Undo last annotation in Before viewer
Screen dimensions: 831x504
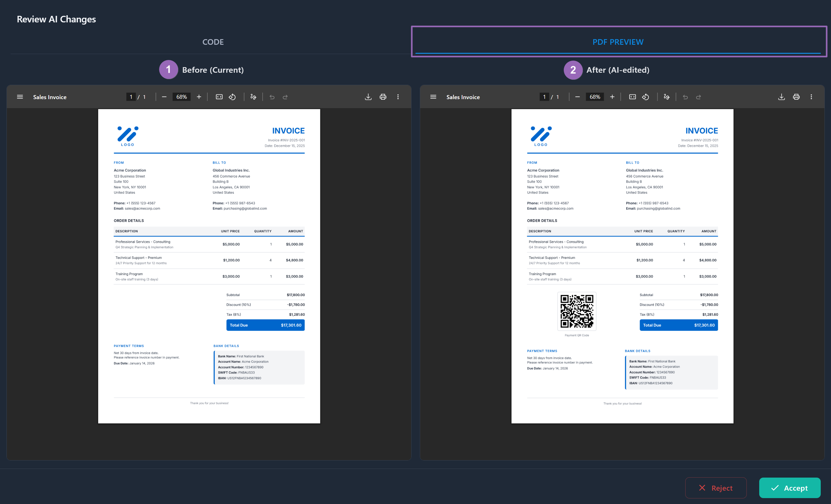coord(272,97)
